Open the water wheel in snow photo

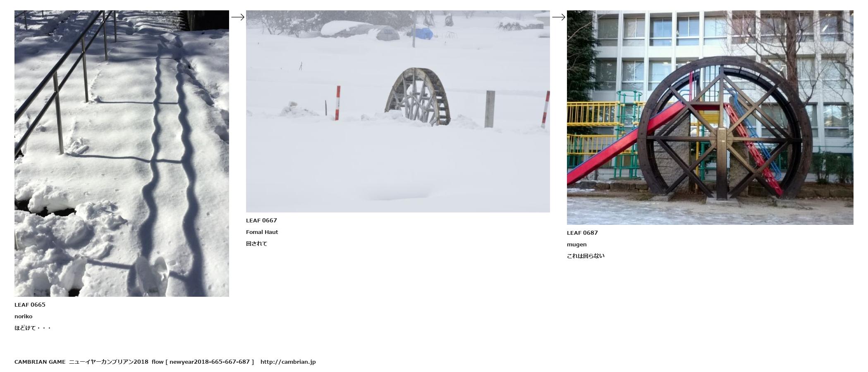pyautogui.click(x=398, y=111)
